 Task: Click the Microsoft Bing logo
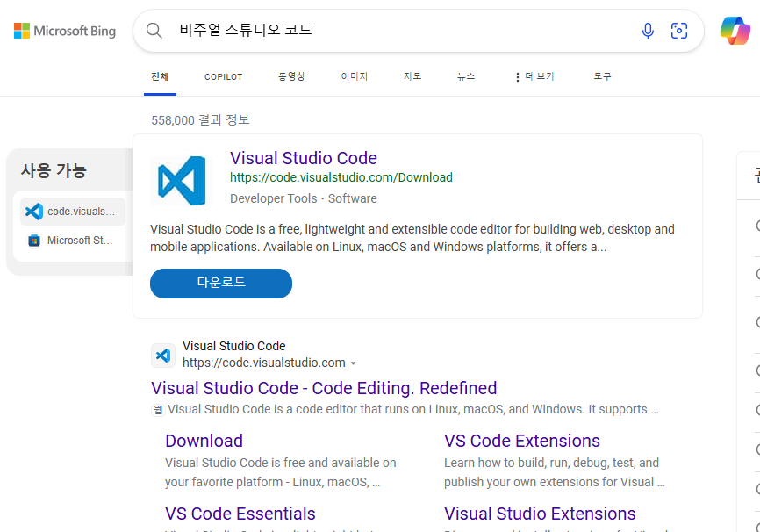point(65,31)
